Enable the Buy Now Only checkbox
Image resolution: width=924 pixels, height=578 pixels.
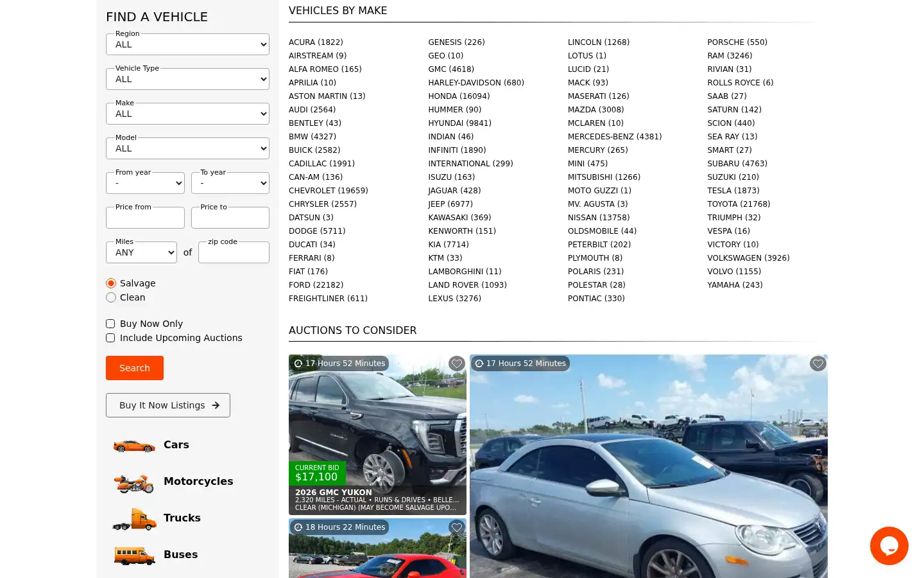point(110,324)
